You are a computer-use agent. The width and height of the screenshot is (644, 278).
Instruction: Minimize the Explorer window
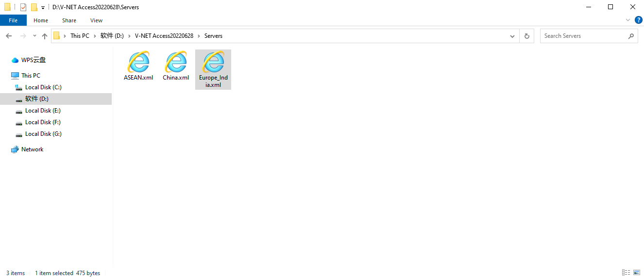(x=588, y=7)
